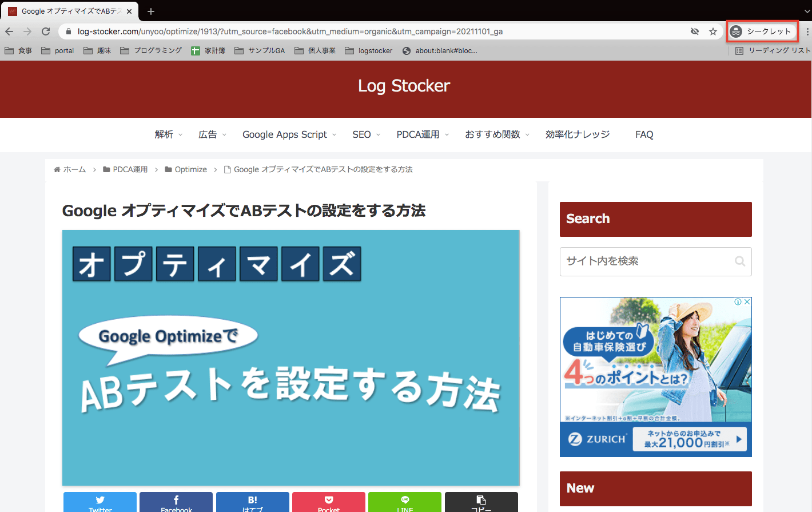Click the Log Stocker site title

pyautogui.click(x=404, y=86)
